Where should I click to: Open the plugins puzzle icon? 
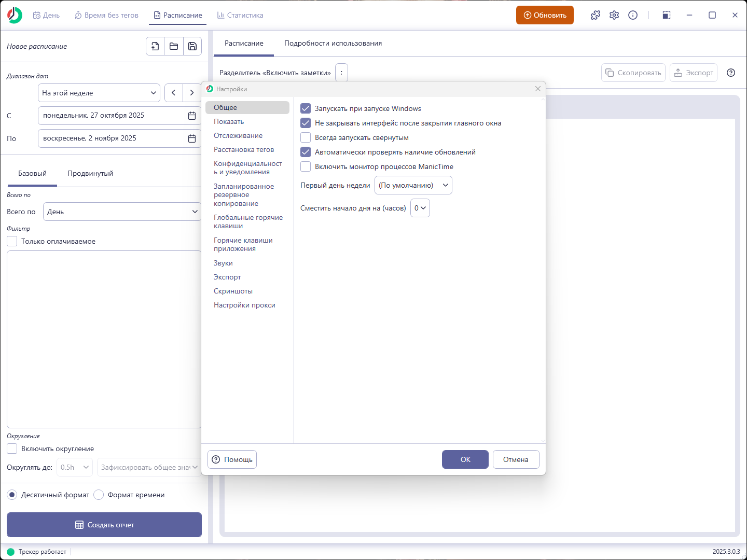[x=596, y=15]
